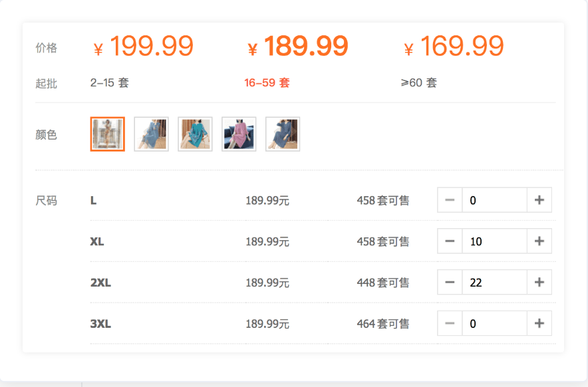Increase quantity for size 3XL
The height and width of the screenshot is (387, 588).
pyautogui.click(x=539, y=323)
